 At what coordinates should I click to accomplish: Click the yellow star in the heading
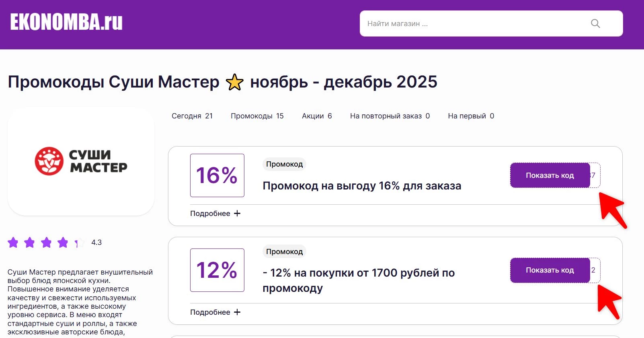pos(235,82)
